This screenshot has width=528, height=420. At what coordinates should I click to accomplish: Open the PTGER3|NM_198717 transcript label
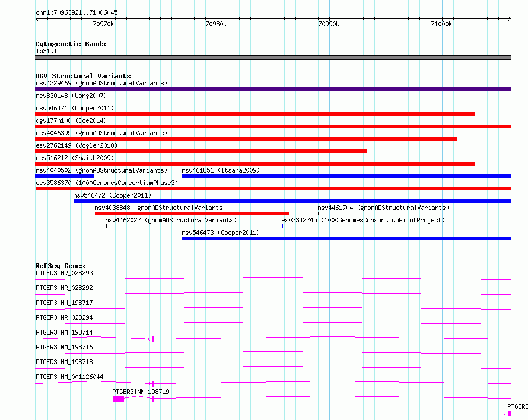tap(64, 303)
